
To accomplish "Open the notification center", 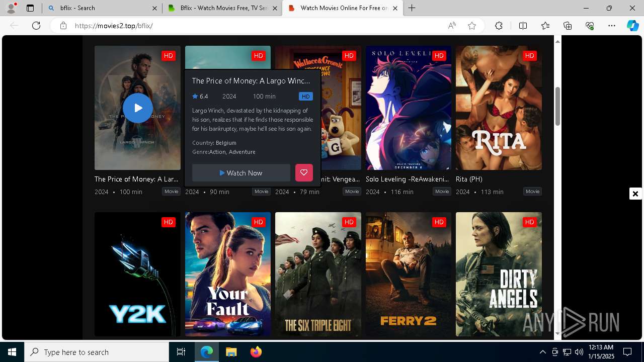I will pyautogui.click(x=627, y=352).
